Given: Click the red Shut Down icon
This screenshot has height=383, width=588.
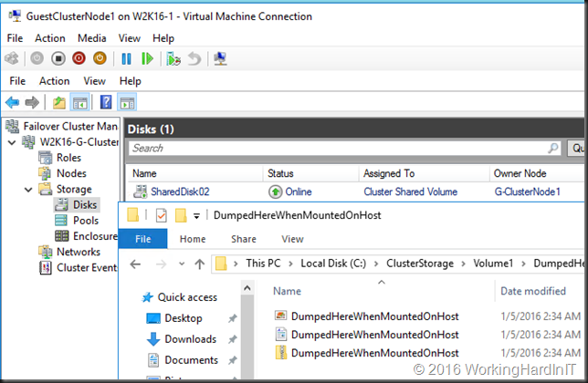Looking at the screenshot, I should 79,58.
